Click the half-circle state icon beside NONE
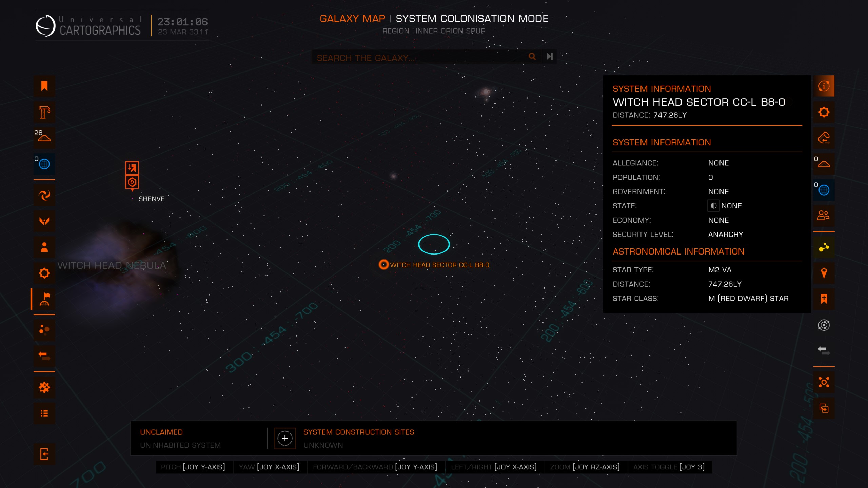 click(713, 206)
